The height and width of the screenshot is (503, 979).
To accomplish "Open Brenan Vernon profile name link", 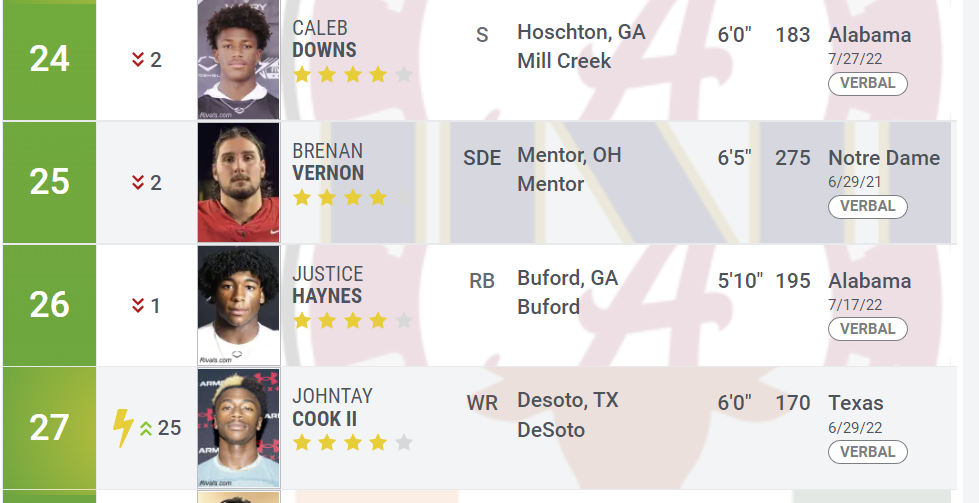I will pos(328,162).
